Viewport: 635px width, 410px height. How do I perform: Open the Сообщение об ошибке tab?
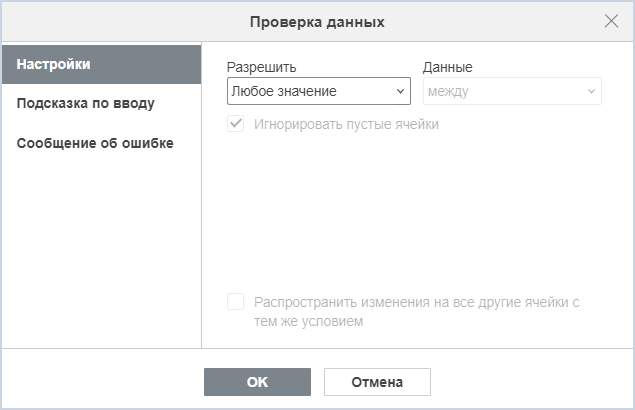pos(101,143)
